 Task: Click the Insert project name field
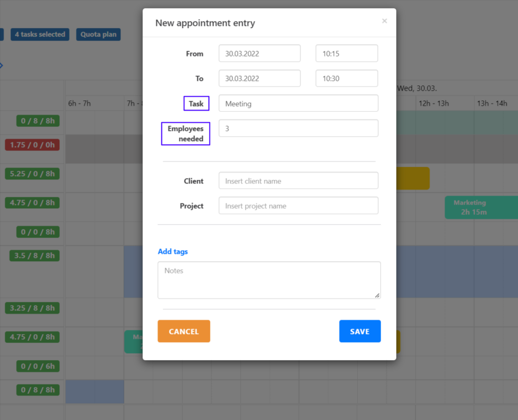pos(298,206)
